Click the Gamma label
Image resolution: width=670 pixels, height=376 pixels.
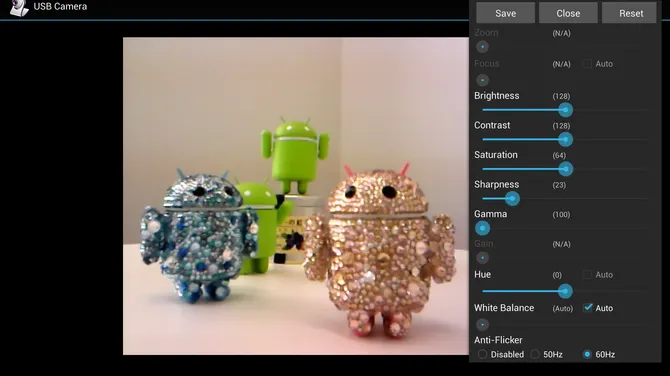[x=491, y=214]
